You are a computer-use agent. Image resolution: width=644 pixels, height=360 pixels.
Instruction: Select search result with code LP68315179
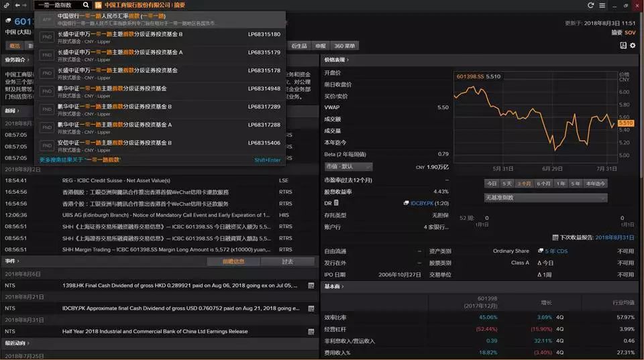point(160,55)
